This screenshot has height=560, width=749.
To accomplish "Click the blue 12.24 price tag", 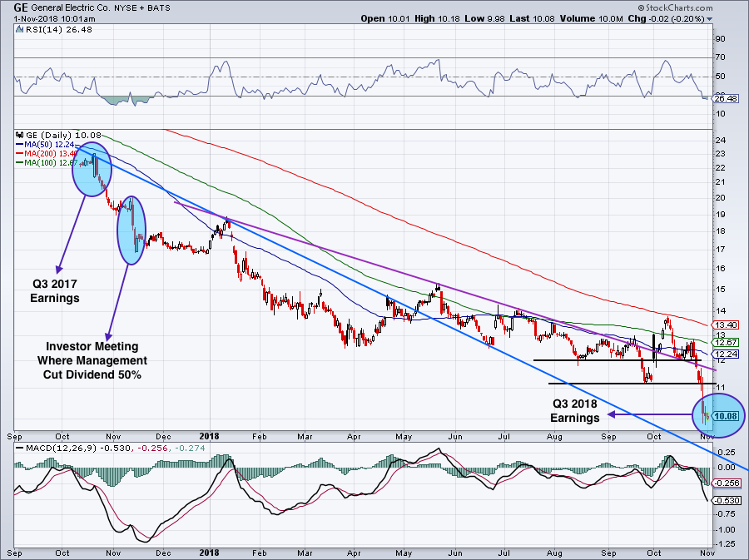I will (726, 354).
